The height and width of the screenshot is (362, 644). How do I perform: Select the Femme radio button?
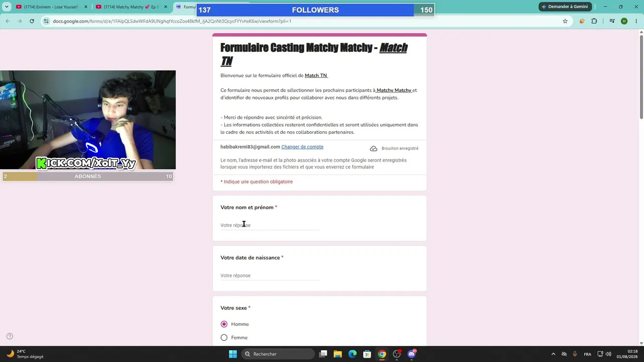click(x=224, y=338)
